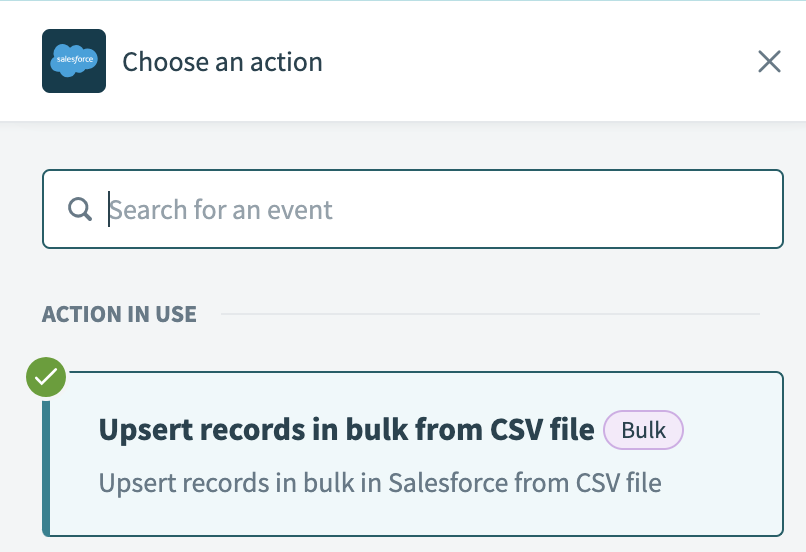Close the Choose an action panel
The image size is (806, 552).
769,62
